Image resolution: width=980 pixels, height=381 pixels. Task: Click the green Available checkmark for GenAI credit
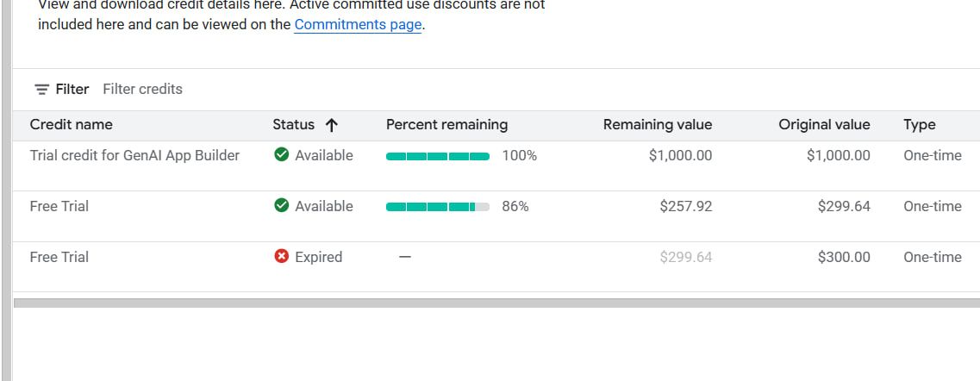pyautogui.click(x=281, y=155)
